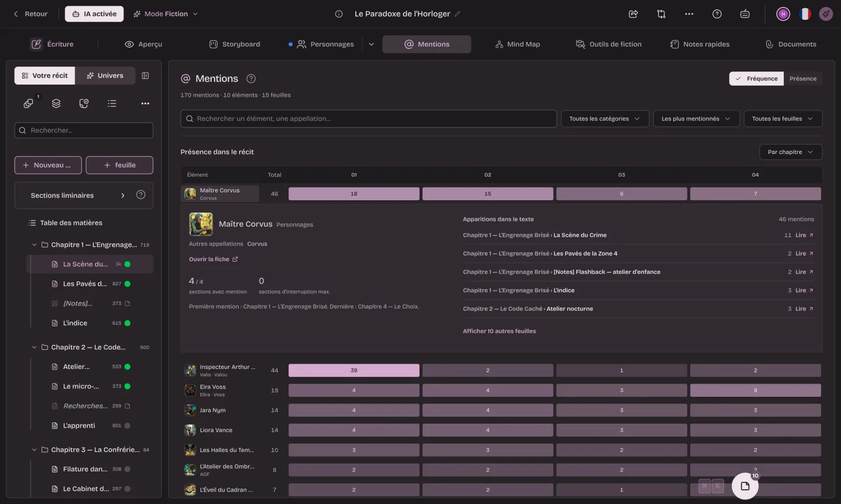
Task: Click Afficher 10 autres feuilles
Action: tap(499, 331)
